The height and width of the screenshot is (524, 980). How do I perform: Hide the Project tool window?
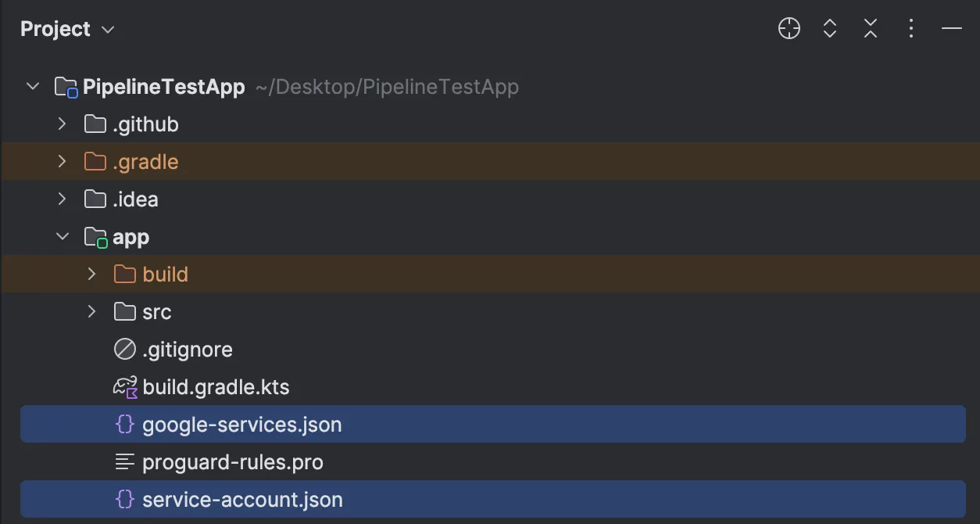[x=952, y=30]
